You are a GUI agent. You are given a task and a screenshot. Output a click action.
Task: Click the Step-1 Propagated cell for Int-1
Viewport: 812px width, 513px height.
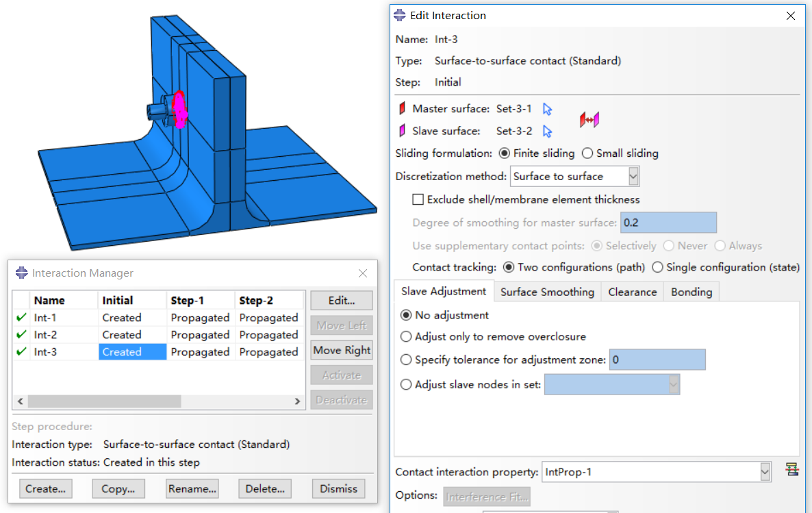click(x=200, y=318)
